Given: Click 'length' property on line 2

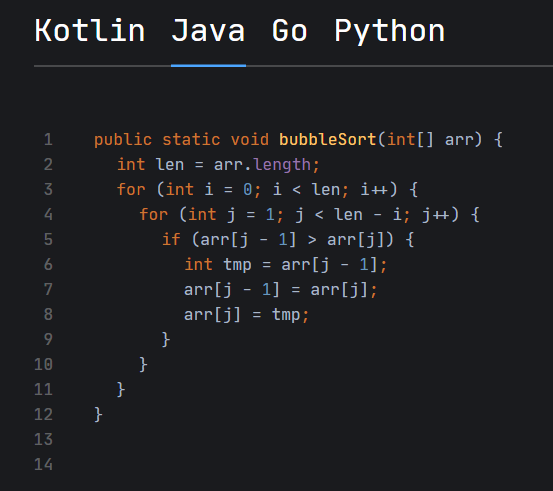Looking at the screenshot, I should 282,165.
